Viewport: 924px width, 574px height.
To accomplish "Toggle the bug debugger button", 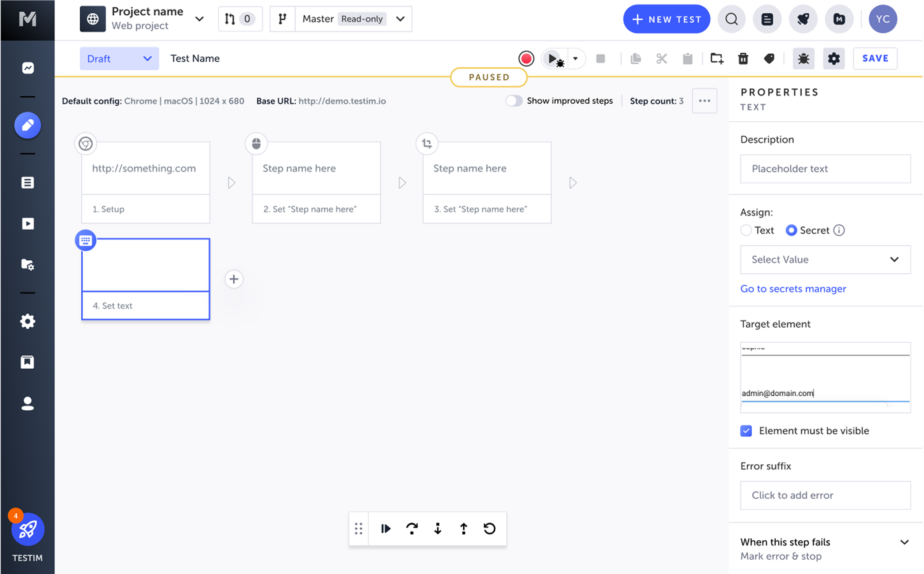I will [x=804, y=59].
